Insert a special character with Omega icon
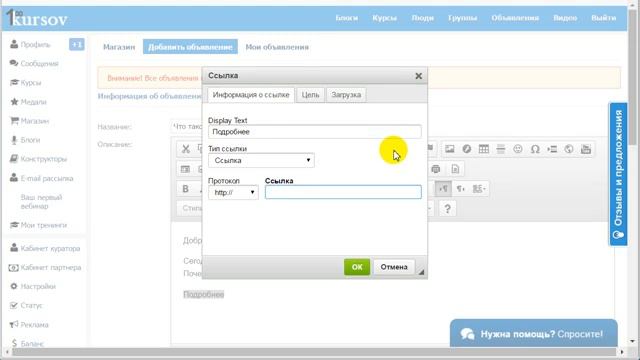 (x=535, y=149)
